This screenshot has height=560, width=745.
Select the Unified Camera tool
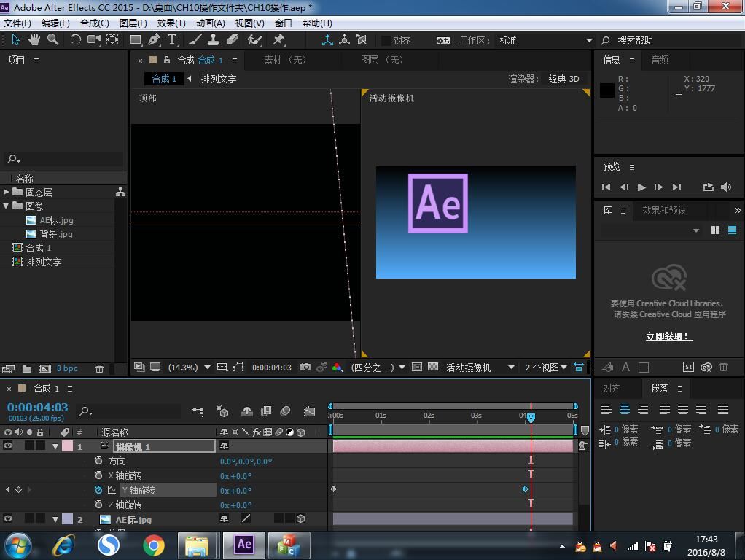pos(93,40)
